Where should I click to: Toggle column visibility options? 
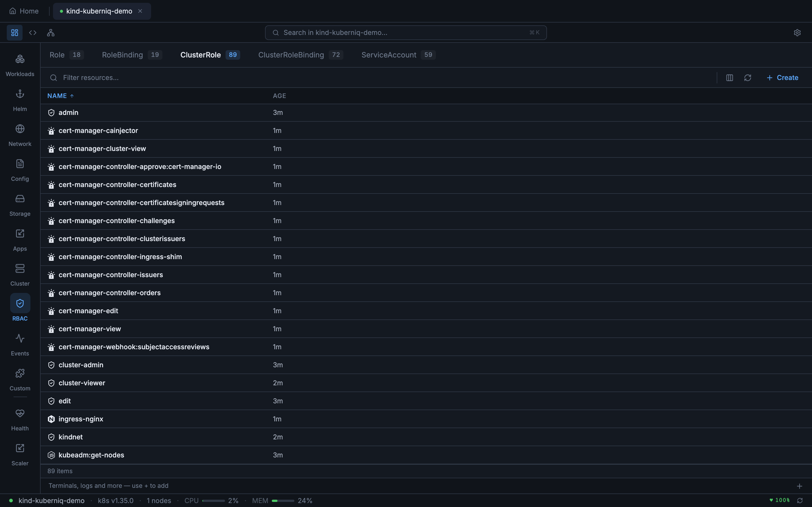tap(729, 77)
